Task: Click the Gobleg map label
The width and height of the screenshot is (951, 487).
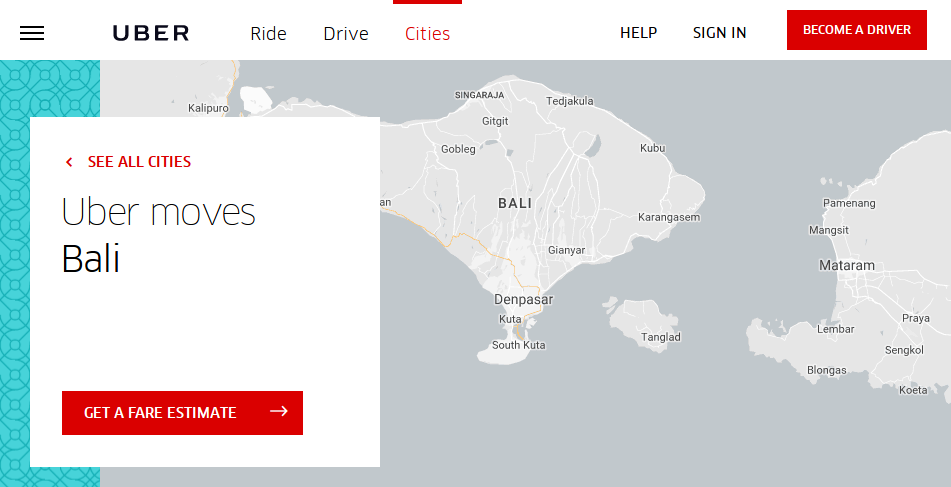Action: point(458,149)
